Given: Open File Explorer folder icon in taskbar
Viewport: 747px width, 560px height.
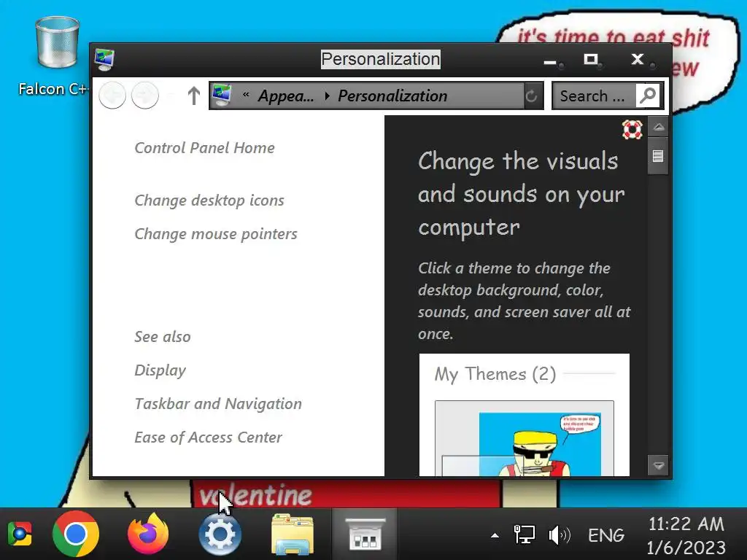Looking at the screenshot, I should tap(293, 534).
